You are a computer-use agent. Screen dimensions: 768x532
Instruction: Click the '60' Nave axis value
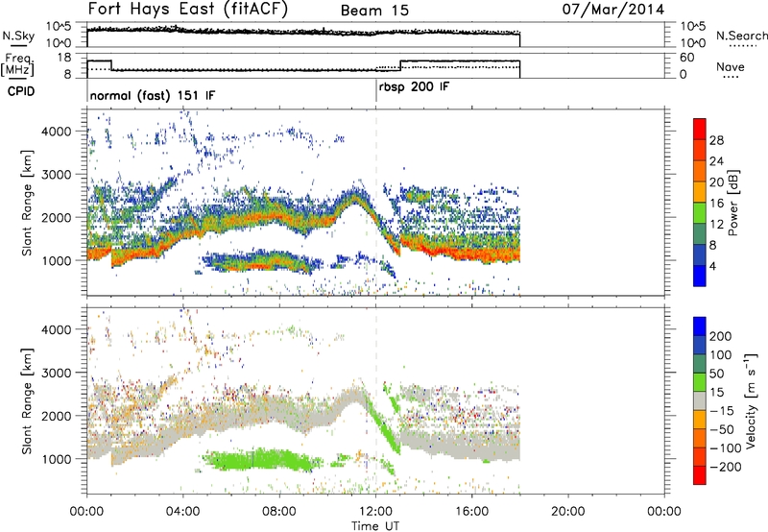click(687, 58)
